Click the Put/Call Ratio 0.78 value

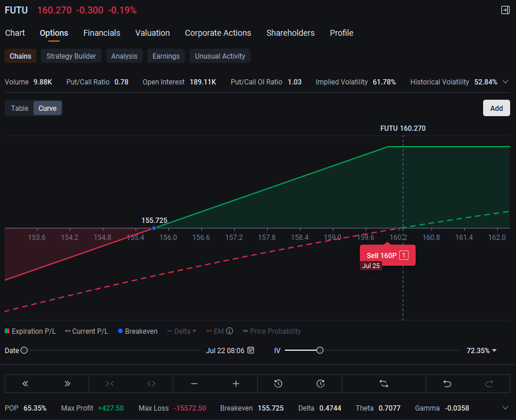122,82
